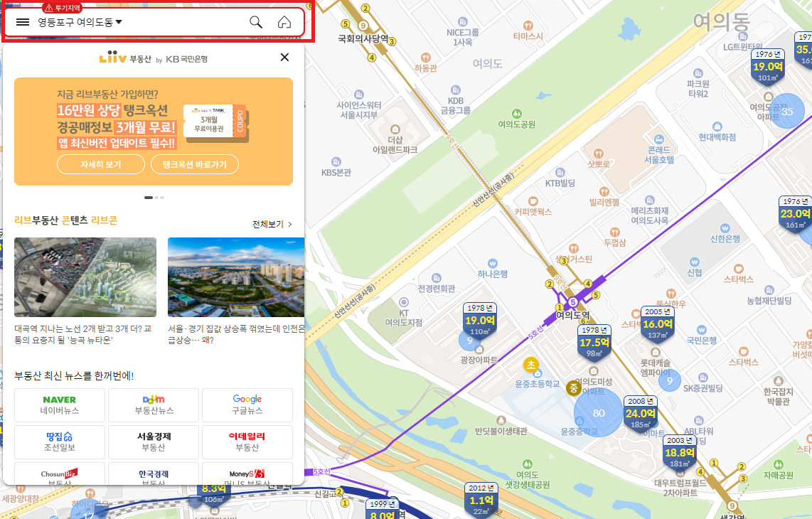Click the 여의도 샛강생태공원 park icon
812x519 pixels.
527,464
